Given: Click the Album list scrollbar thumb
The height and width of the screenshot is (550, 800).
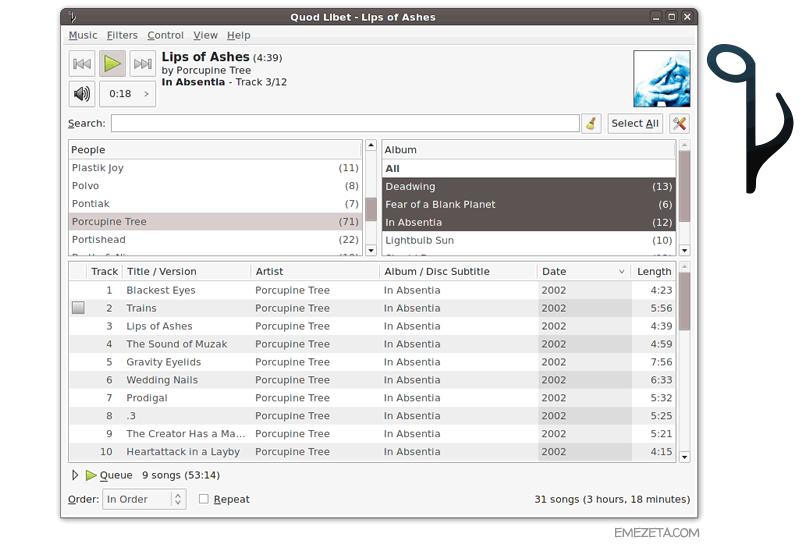Looking at the screenshot, I should 685,186.
